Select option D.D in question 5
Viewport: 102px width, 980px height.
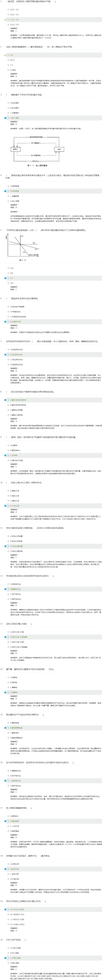[12, 283]
